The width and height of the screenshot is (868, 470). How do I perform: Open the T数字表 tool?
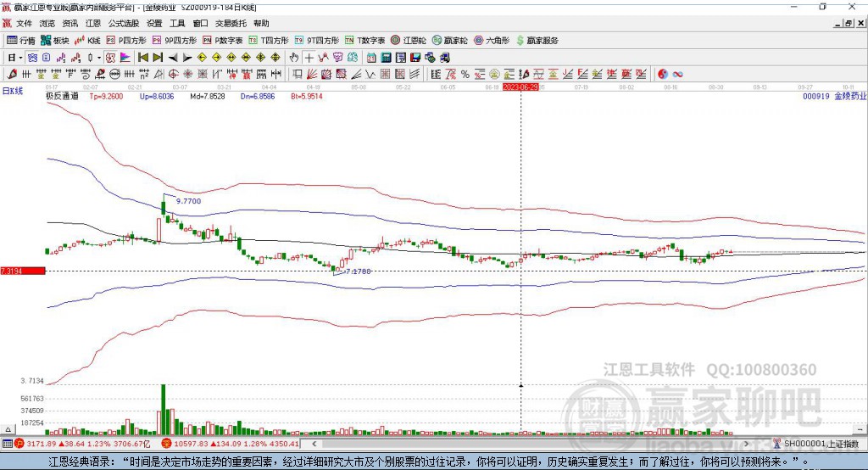tap(364, 41)
